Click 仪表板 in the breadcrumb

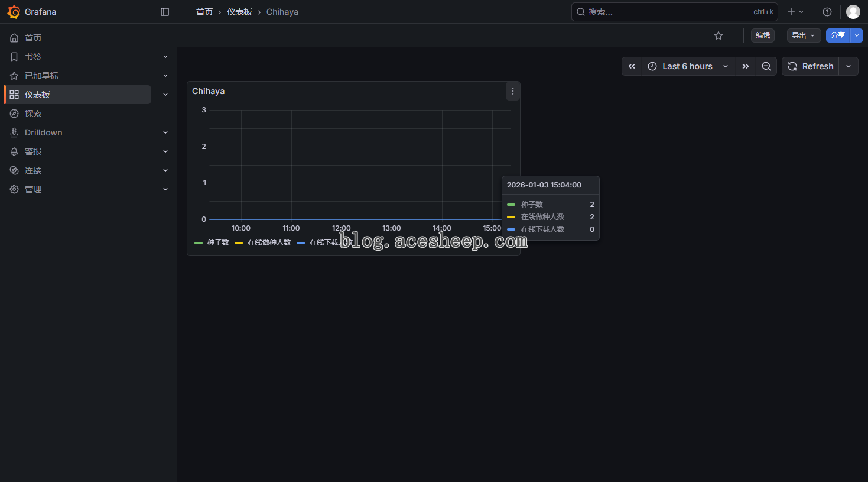point(239,11)
